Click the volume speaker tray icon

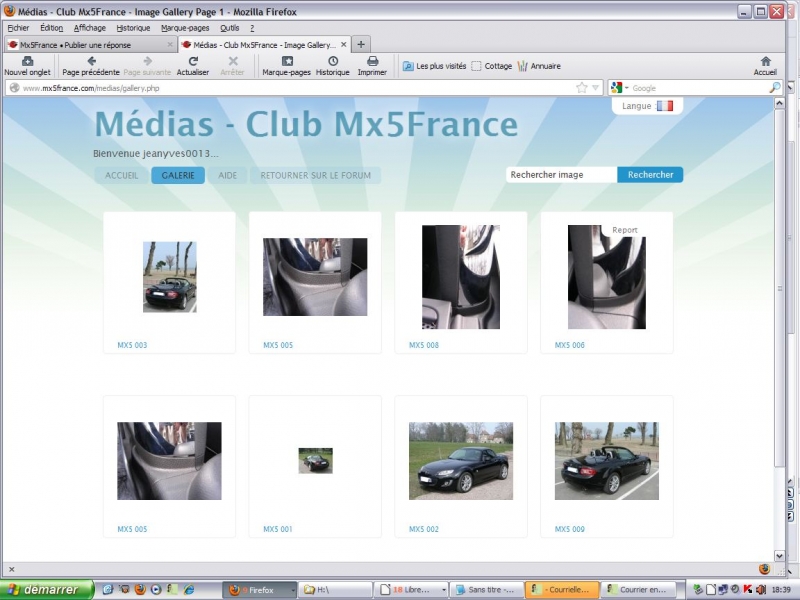pos(761,590)
